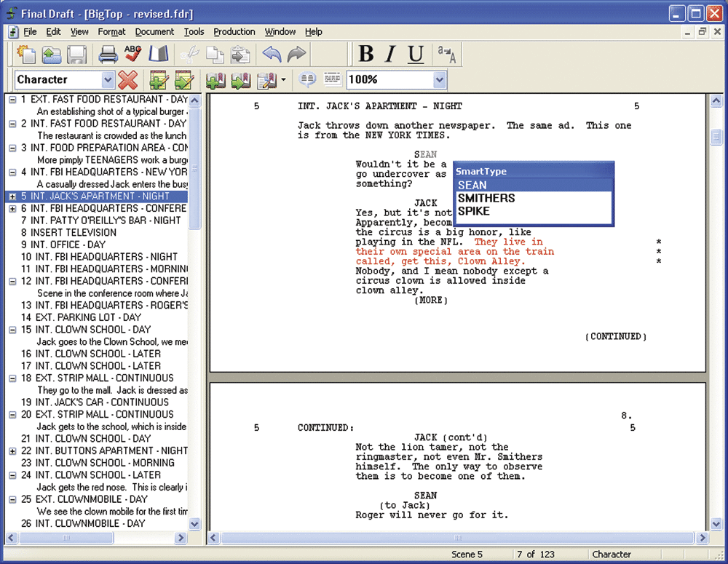This screenshot has width=728, height=564.
Task: Click the New document icon
Action: pyautogui.click(x=26, y=55)
